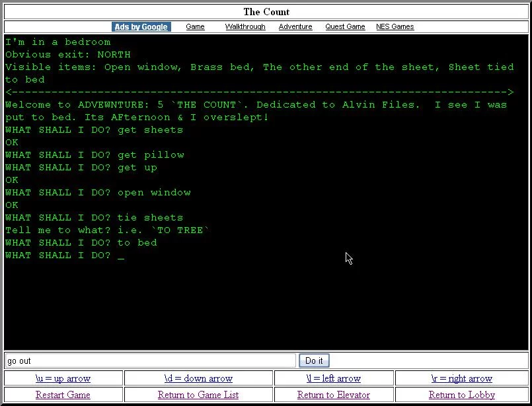Click the 'WHAT SHALL I DO? tie sheets' line
This screenshot has width=532, height=406.
(x=95, y=218)
